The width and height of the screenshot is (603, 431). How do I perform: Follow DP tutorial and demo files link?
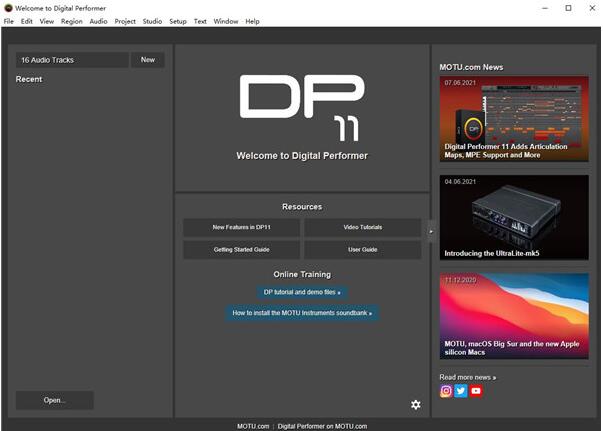pyautogui.click(x=302, y=292)
